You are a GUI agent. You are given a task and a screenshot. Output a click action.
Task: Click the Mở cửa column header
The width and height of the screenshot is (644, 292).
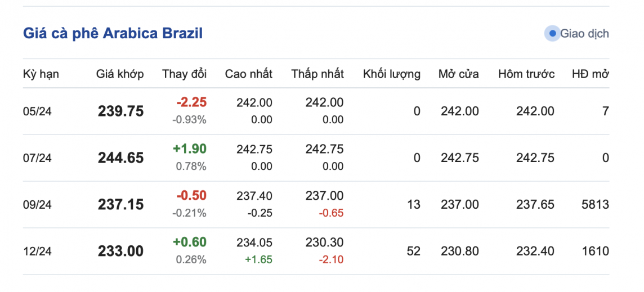pos(458,74)
